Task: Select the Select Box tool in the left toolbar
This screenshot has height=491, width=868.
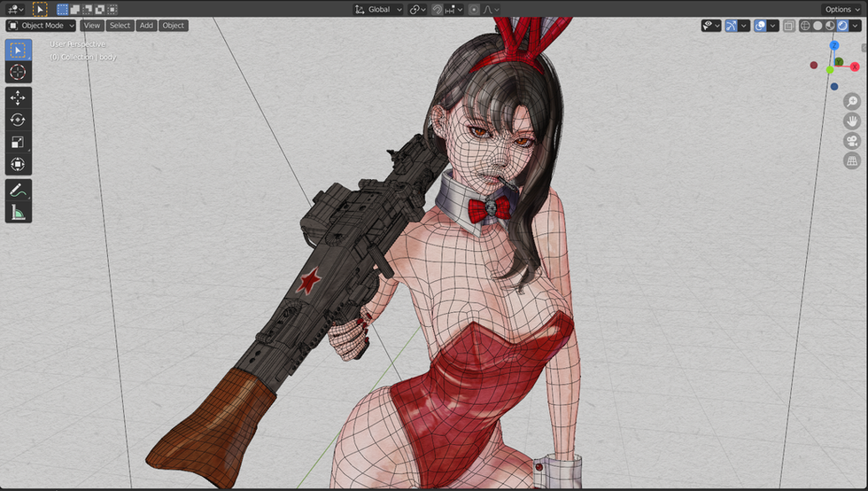Action: coord(18,50)
